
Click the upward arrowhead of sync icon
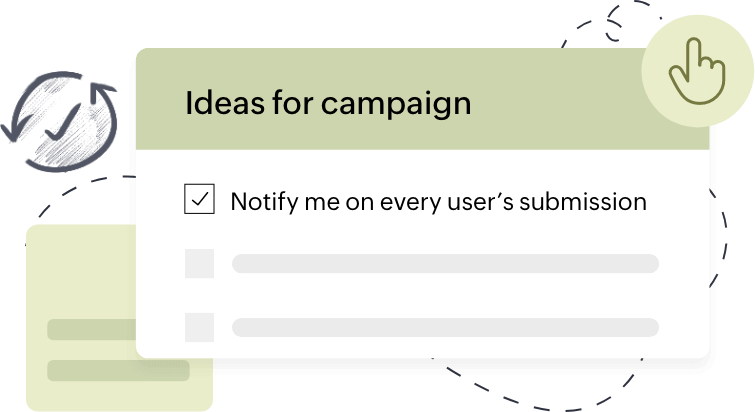pos(102,92)
